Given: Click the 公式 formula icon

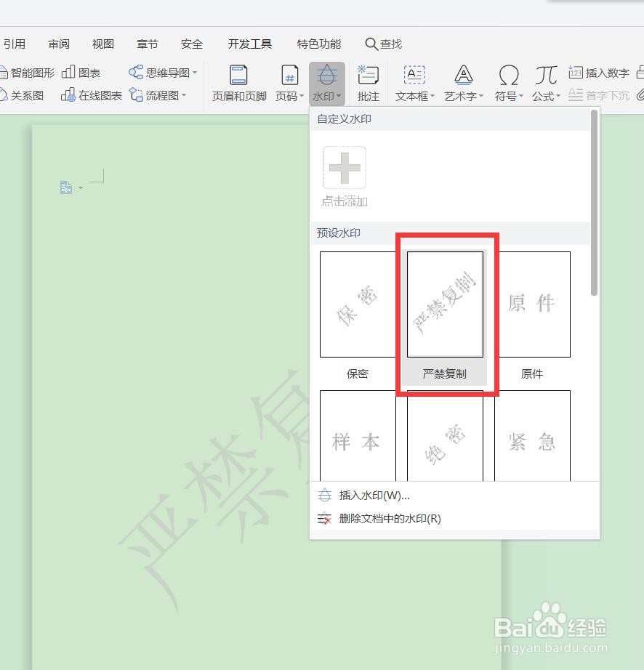Looking at the screenshot, I should point(546,75).
